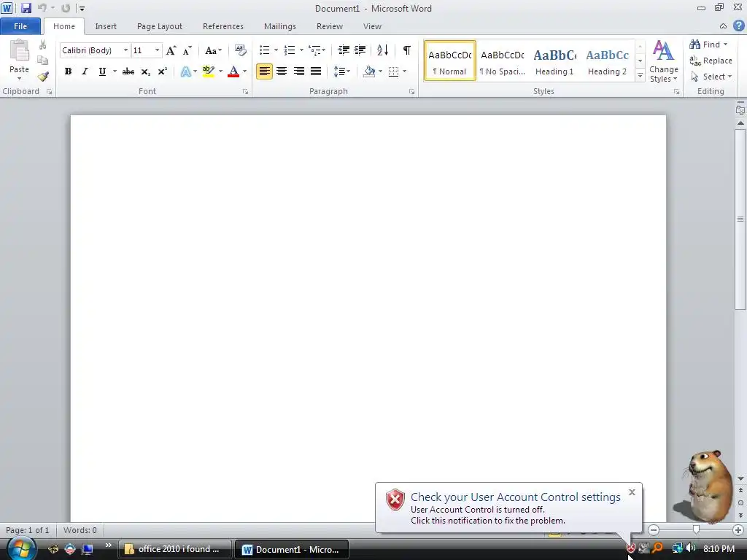
Task: Switch to the Page Layout tab
Action: [160, 26]
